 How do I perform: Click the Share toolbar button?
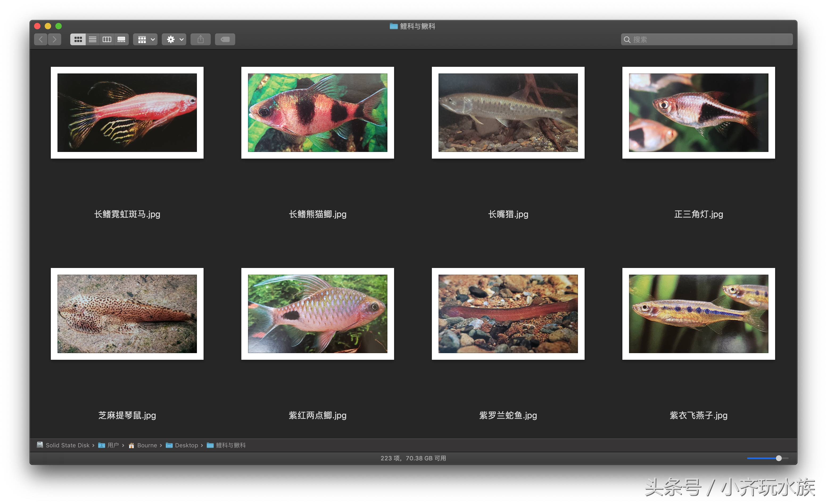tap(201, 40)
